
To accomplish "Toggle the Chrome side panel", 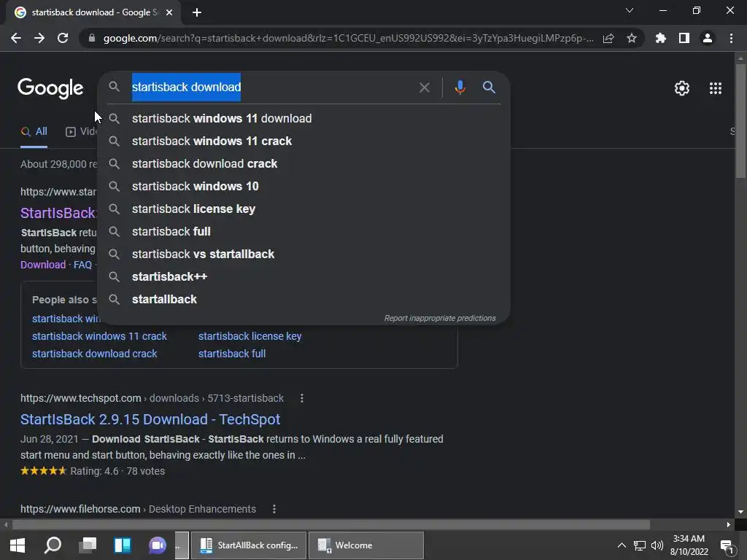I will tap(684, 38).
